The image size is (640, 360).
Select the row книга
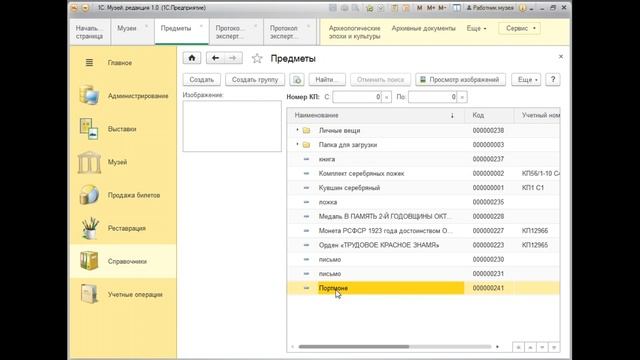[x=423, y=159]
